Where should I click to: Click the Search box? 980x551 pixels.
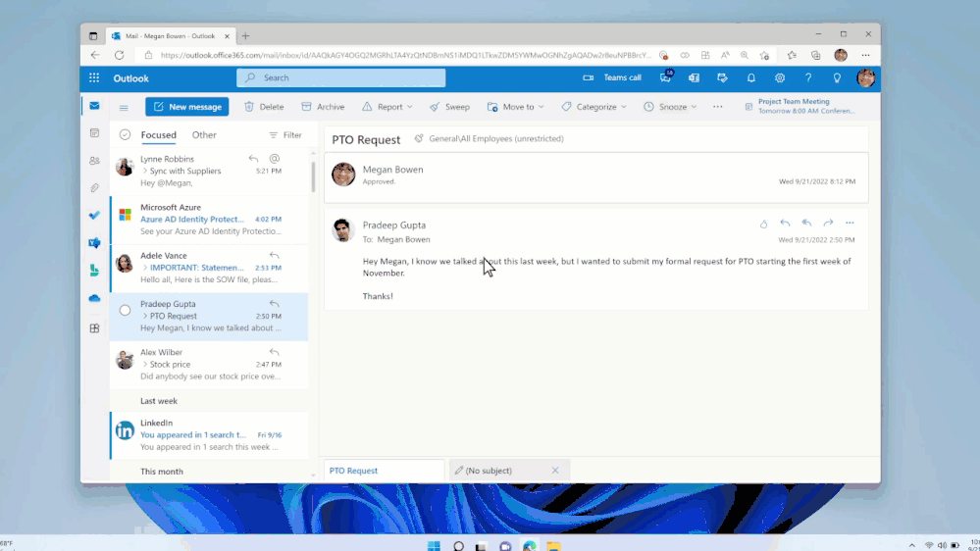click(340, 77)
